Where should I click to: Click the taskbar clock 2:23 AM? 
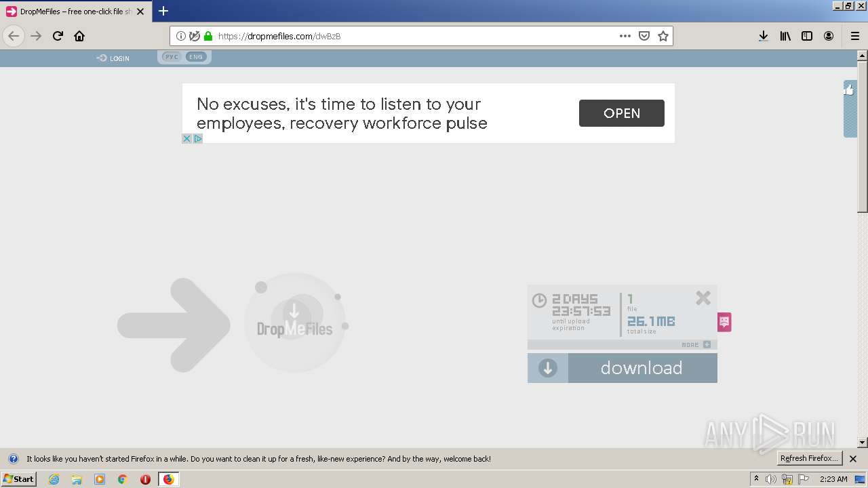coord(833,479)
